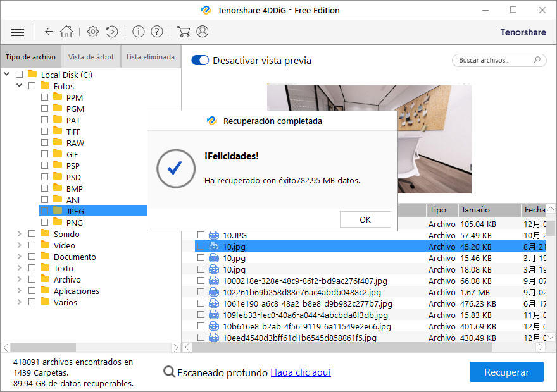Sort by the Tipo column header
The image size is (557, 392).
[x=442, y=210]
